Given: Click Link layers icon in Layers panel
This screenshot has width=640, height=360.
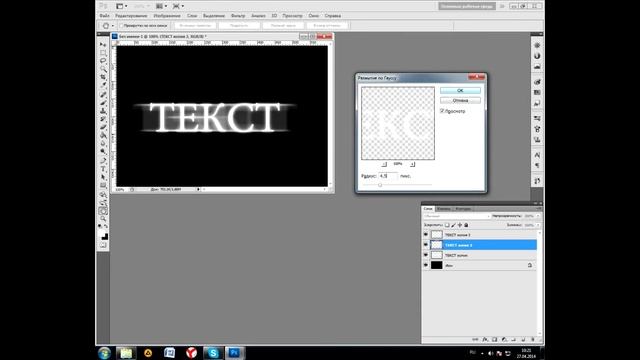Looking at the screenshot, I should [x=475, y=340].
